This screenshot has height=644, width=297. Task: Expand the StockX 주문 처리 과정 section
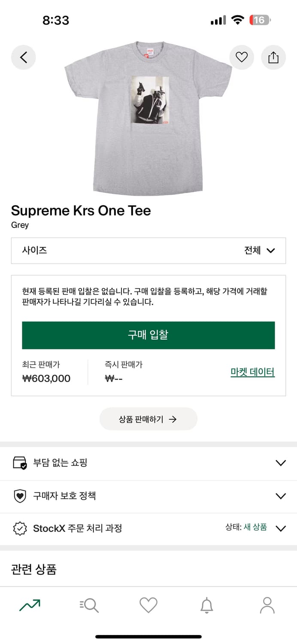pos(281,529)
